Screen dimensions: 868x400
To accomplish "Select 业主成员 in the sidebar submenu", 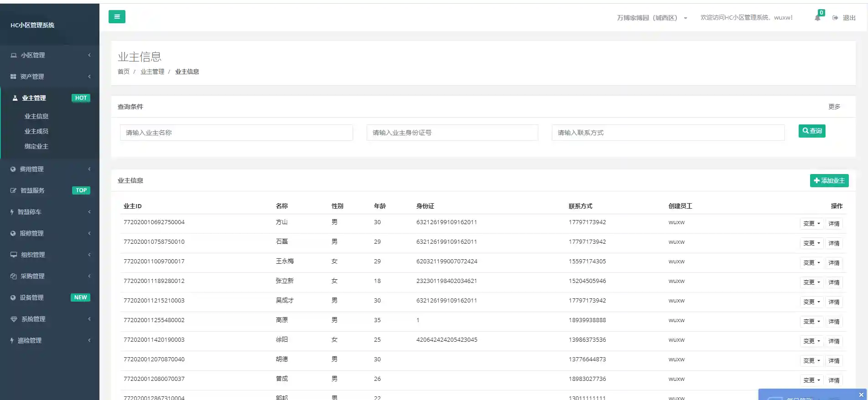I will pos(36,131).
